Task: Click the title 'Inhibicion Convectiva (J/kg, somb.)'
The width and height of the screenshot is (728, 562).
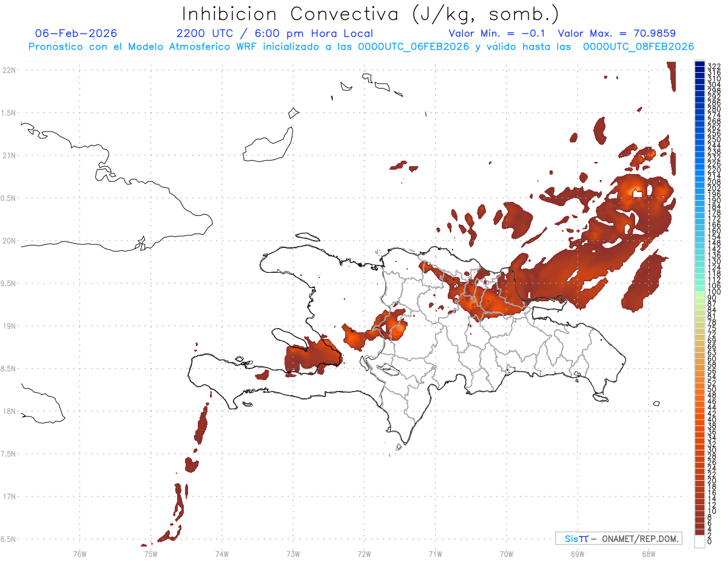Action: [x=371, y=15]
